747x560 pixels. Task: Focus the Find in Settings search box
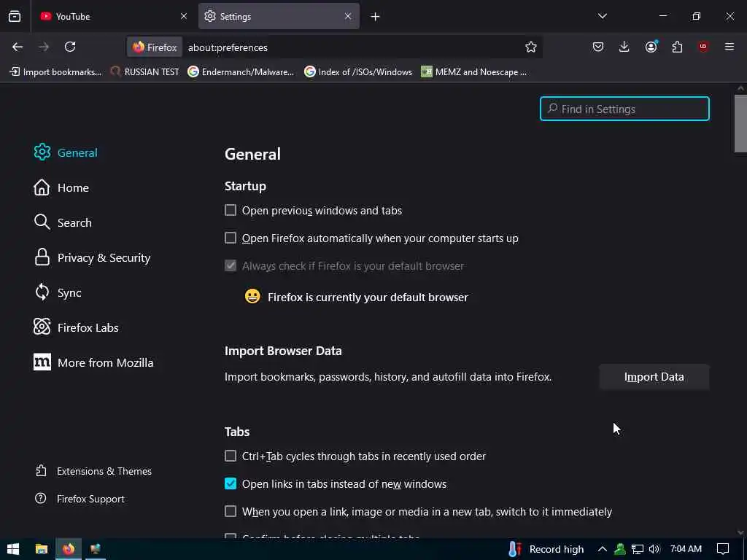coord(624,109)
